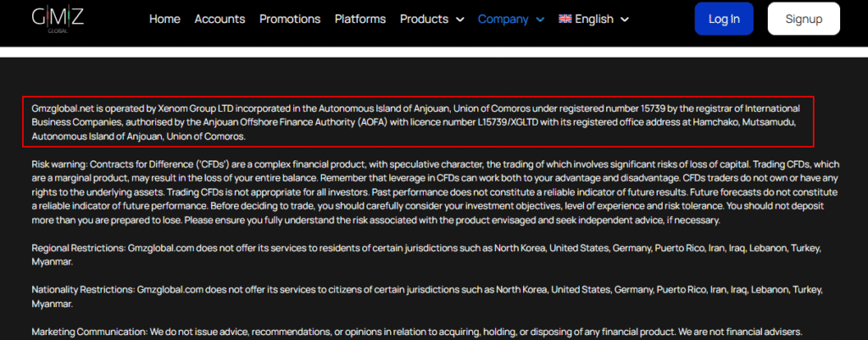Open the Accounts menu item
868x340 pixels.
coord(220,19)
